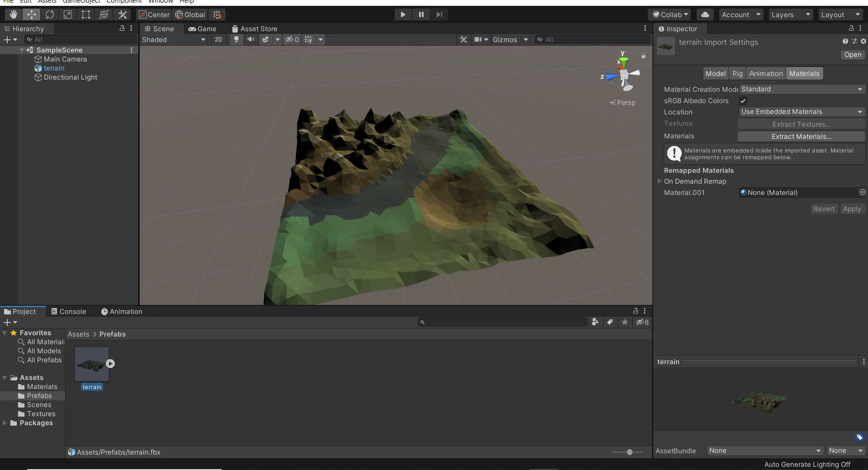Select the Hand tool in the toolbar
Screen dimensions: 868x470
pos(13,14)
